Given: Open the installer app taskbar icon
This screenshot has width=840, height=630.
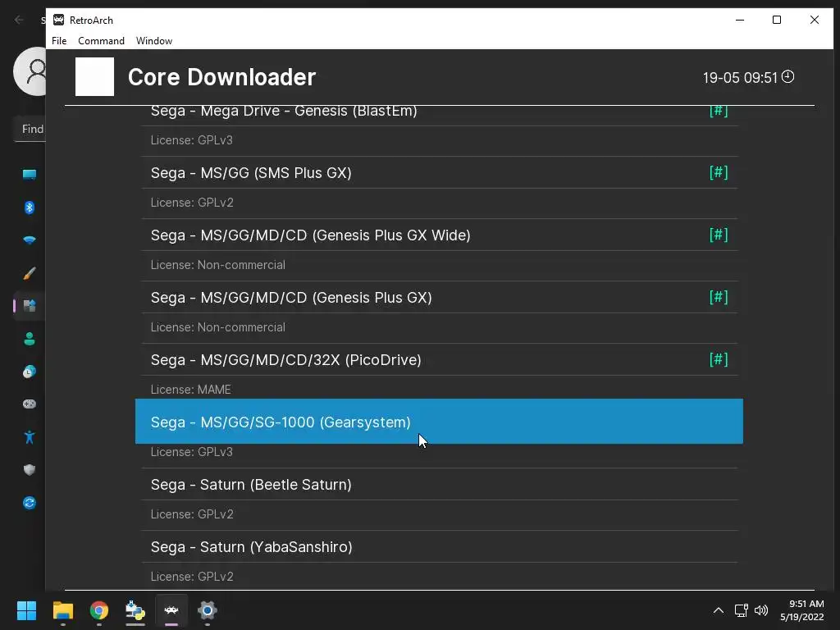Looking at the screenshot, I should tap(135, 610).
